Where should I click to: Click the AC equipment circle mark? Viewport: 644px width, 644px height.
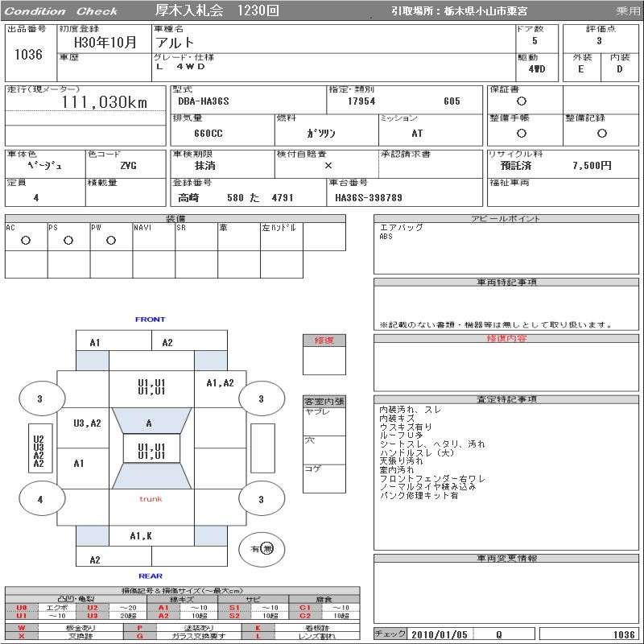pyautogui.click(x=26, y=240)
